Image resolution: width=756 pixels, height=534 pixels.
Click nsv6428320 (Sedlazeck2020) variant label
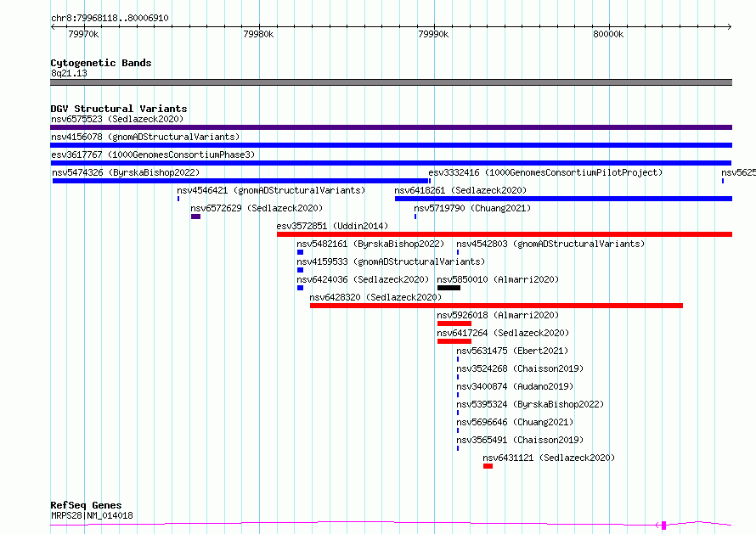pyautogui.click(x=375, y=297)
